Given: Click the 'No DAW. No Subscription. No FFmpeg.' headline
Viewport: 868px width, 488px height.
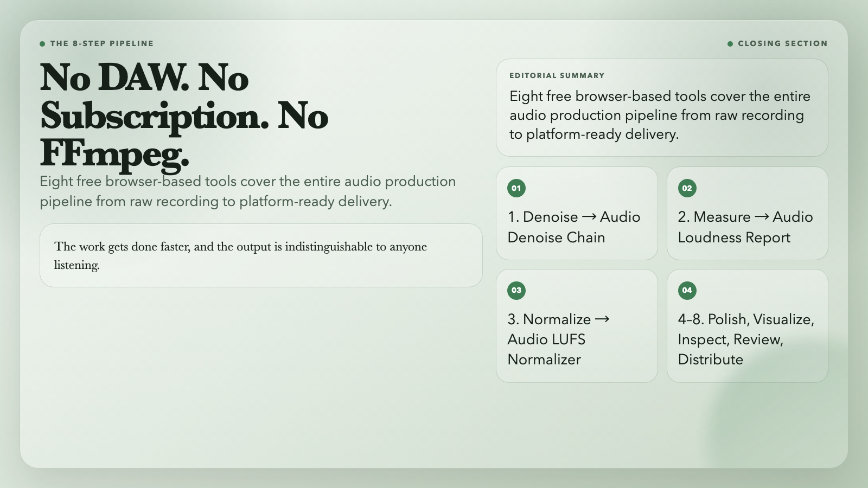Looking at the screenshot, I should point(184,115).
